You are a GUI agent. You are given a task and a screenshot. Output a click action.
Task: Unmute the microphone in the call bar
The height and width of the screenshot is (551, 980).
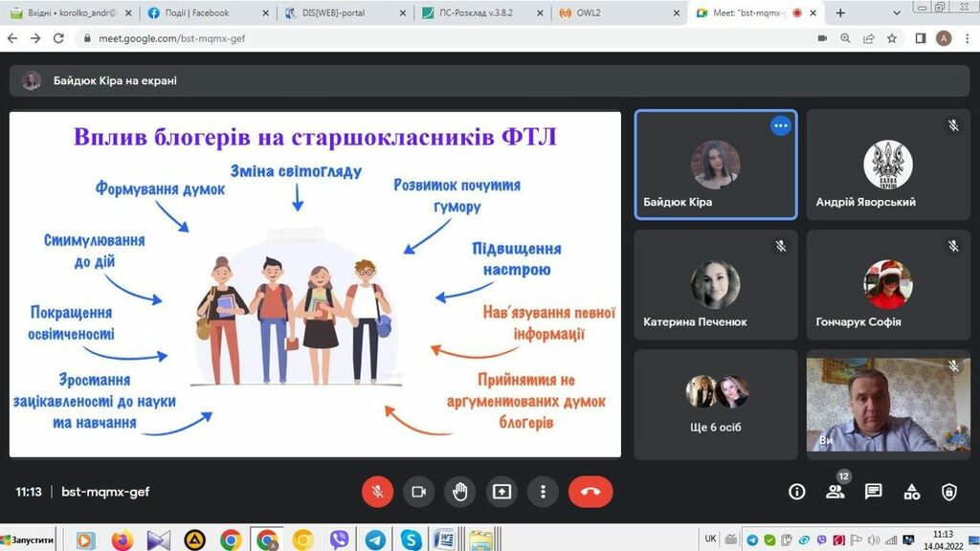tap(377, 492)
